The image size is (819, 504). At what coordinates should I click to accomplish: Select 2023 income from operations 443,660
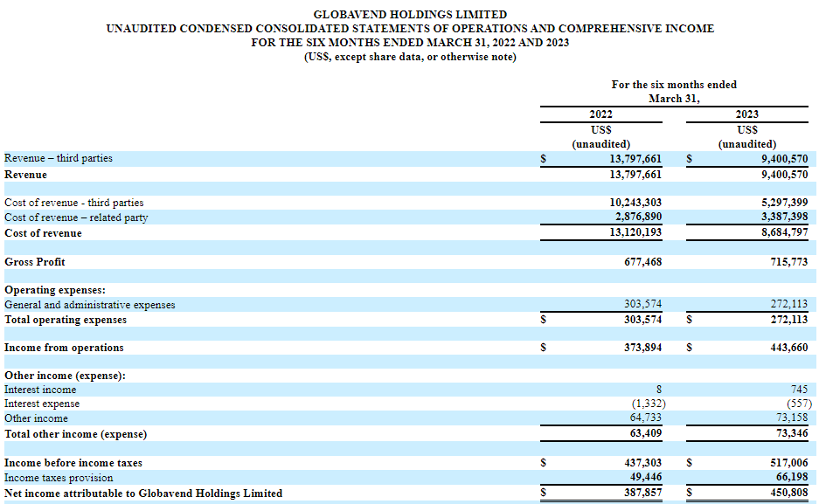click(x=788, y=348)
